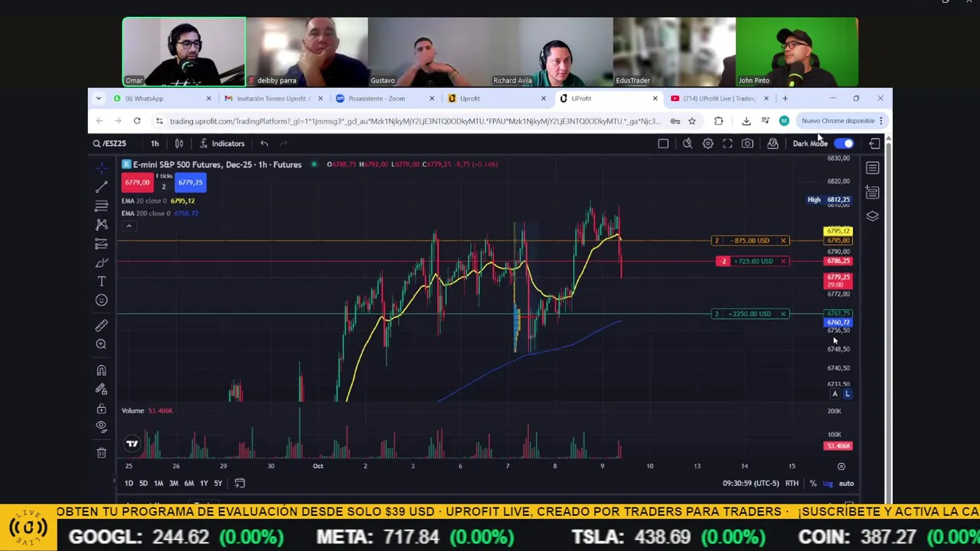Click the red sell price 6779,00 button
Image resolution: width=980 pixels, height=551 pixels.
tap(137, 182)
